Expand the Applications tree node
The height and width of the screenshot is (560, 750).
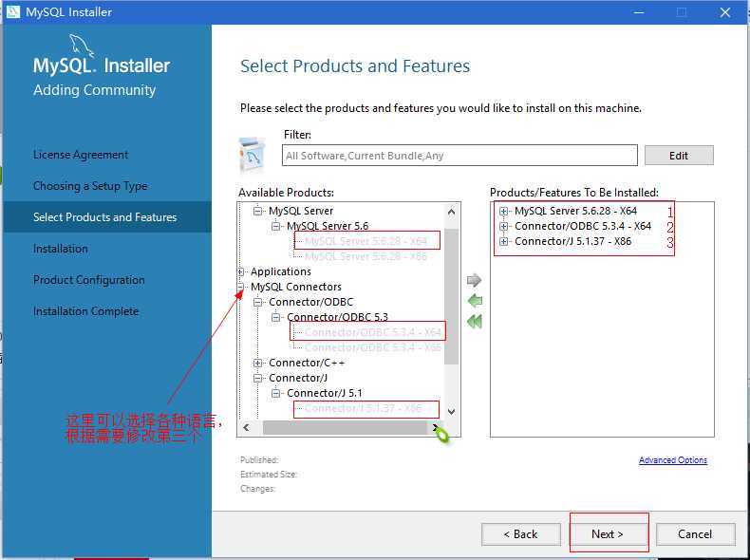tap(240, 271)
